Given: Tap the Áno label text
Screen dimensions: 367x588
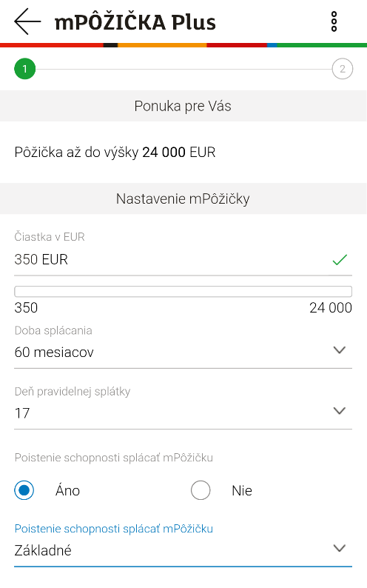Looking at the screenshot, I should pyautogui.click(x=68, y=490).
